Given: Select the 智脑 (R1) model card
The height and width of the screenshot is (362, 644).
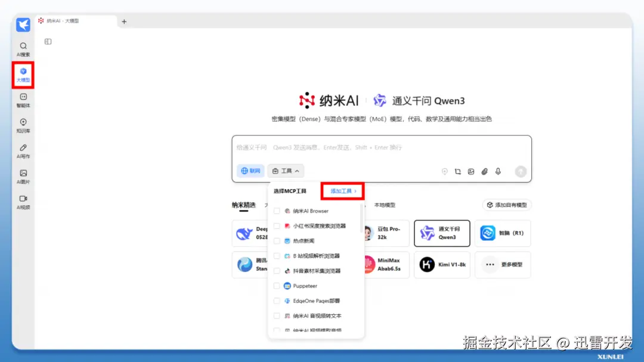Looking at the screenshot, I should click(503, 233).
